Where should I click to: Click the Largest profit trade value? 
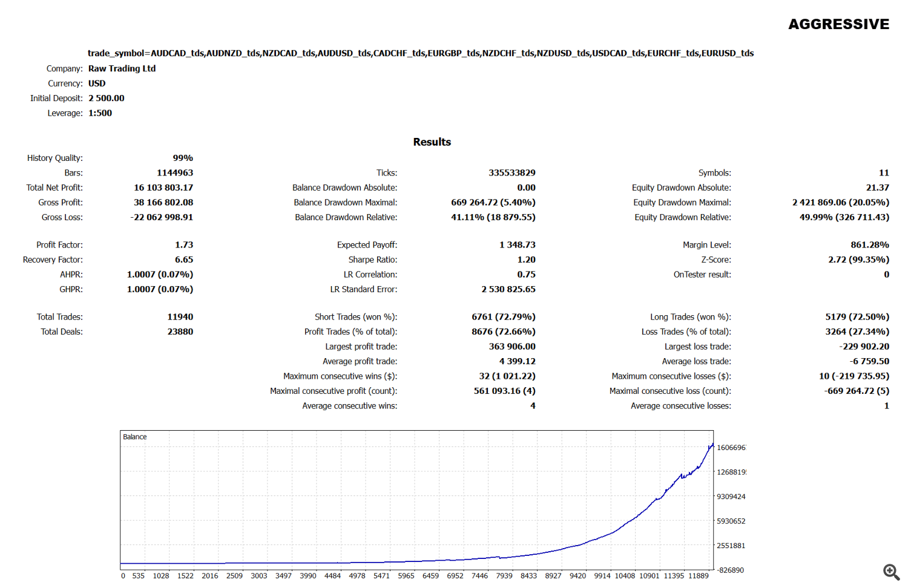(x=512, y=347)
